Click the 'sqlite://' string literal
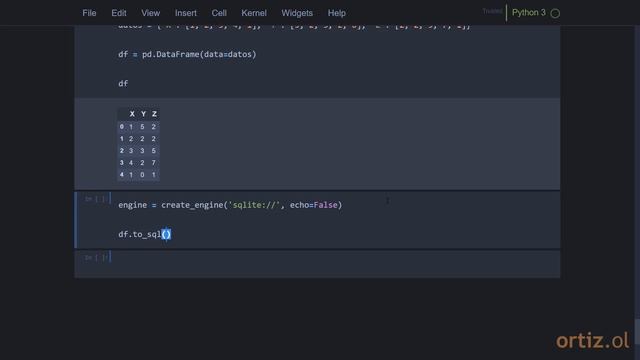640x360 pixels. (x=254, y=205)
